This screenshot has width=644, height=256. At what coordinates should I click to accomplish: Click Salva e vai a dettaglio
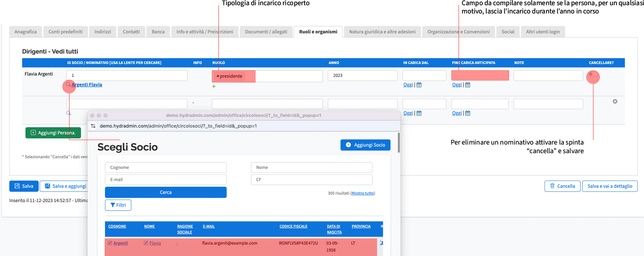coord(610,186)
